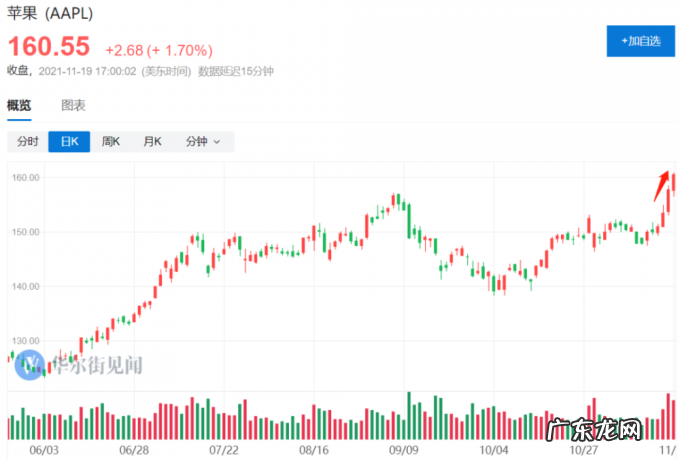Click the 苹果 (AAPL) stock title
Image resolution: width=680 pixels, height=459 pixels.
51,14
